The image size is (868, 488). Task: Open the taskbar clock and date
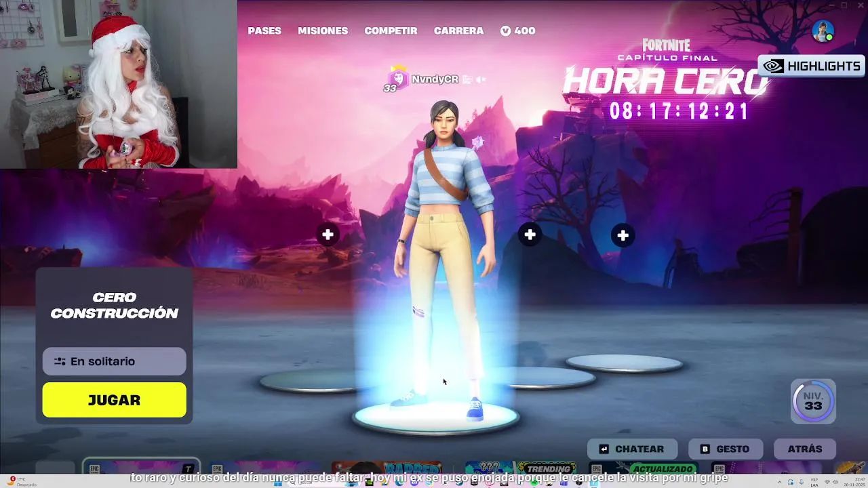pos(854,481)
